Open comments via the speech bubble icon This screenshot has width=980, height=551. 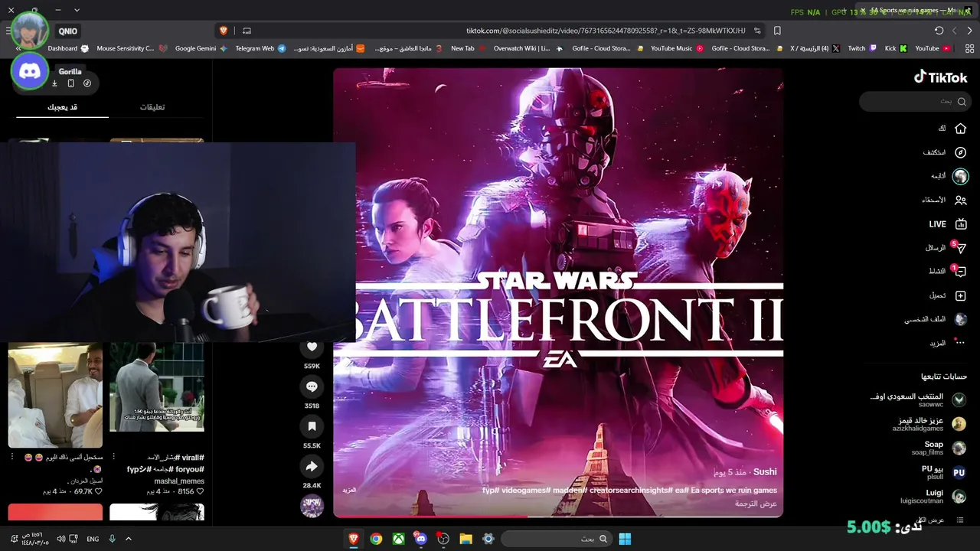pyautogui.click(x=312, y=386)
